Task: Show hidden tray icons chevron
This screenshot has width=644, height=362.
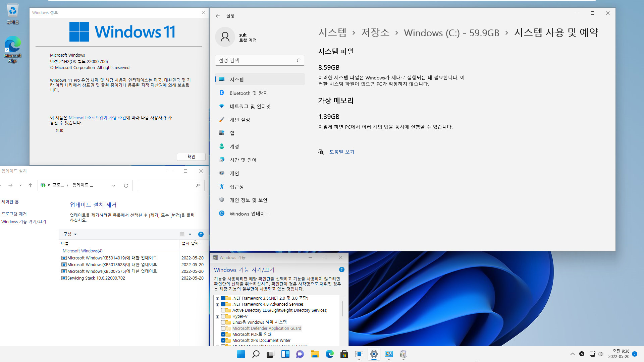Action: point(573,354)
